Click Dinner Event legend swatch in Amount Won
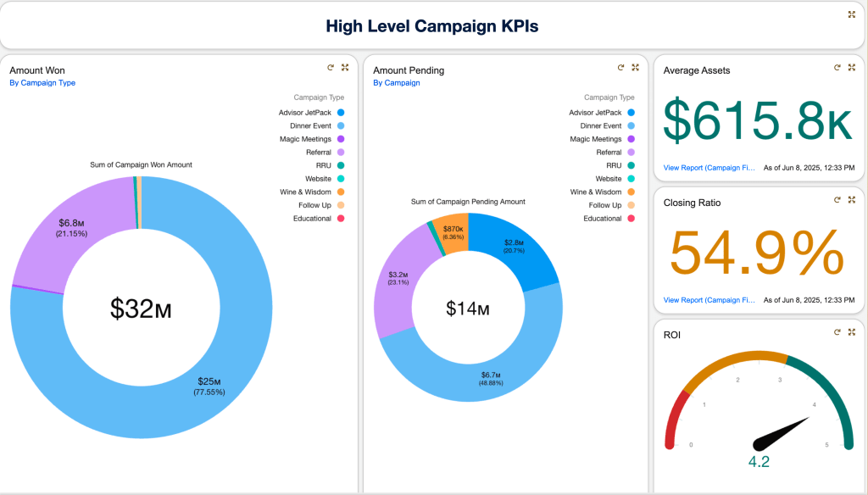The height and width of the screenshot is (495, 868). 341,125
